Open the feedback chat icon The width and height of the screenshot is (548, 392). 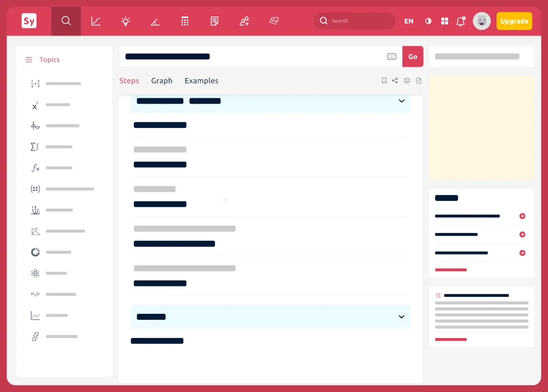274,21
